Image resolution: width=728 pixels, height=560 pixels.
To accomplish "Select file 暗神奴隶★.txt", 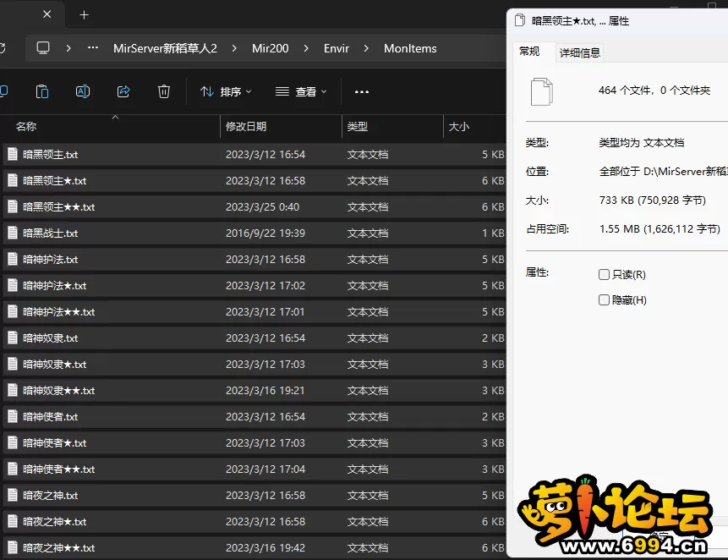I will click(x=54, y=364).
